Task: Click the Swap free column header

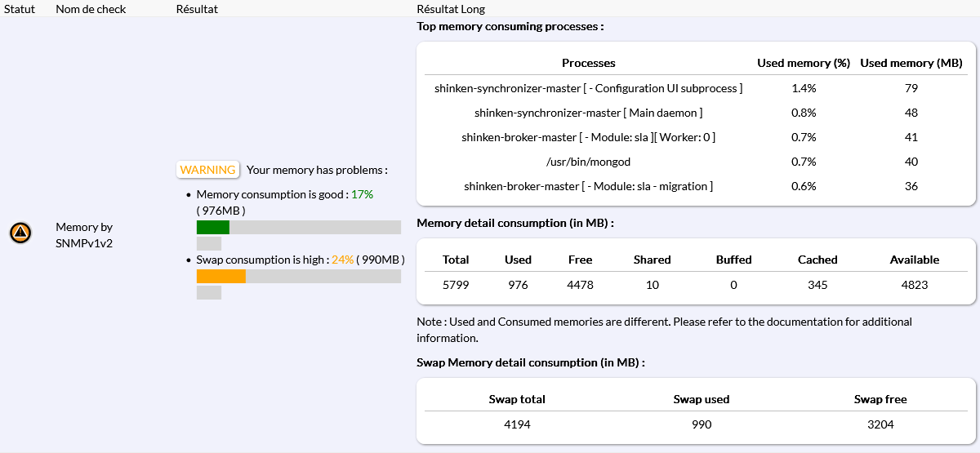Action: click(x=880, y=399)
